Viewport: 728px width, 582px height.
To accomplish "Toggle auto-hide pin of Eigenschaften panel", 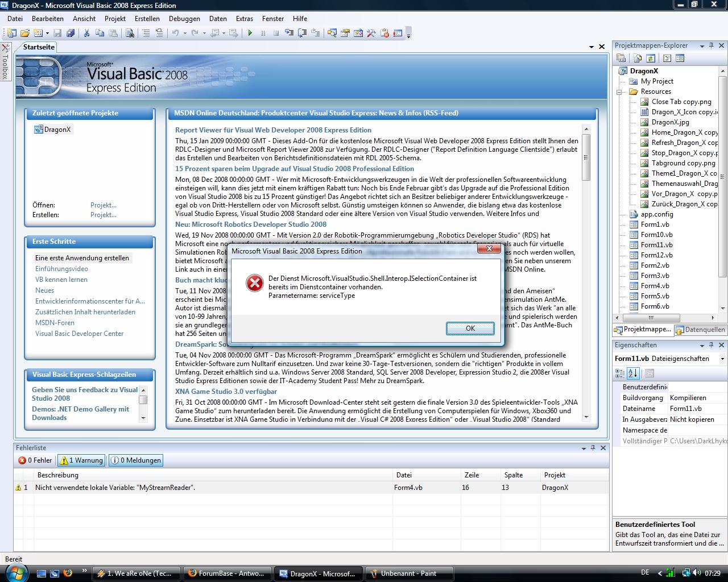I will point(711,345).
